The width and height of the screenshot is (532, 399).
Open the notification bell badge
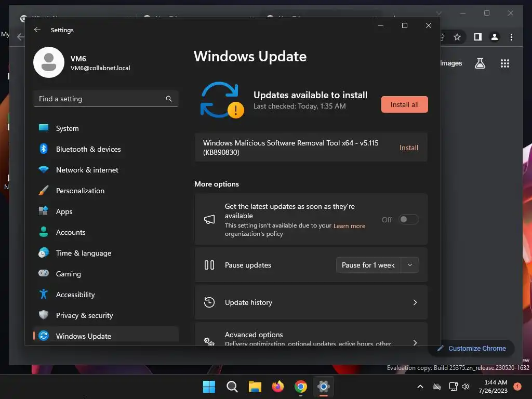pyautogui.click(x=517, y=387)
